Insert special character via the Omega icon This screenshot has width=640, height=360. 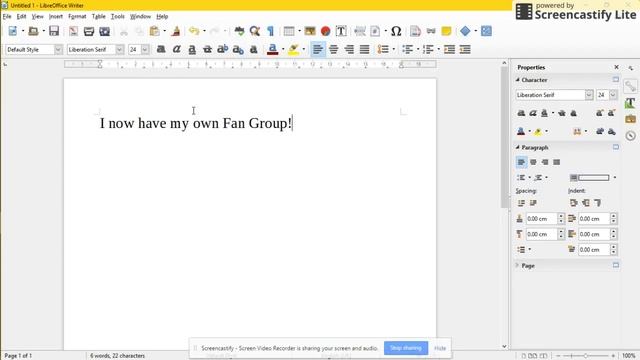pyautogui.click(x=396, y=31)
